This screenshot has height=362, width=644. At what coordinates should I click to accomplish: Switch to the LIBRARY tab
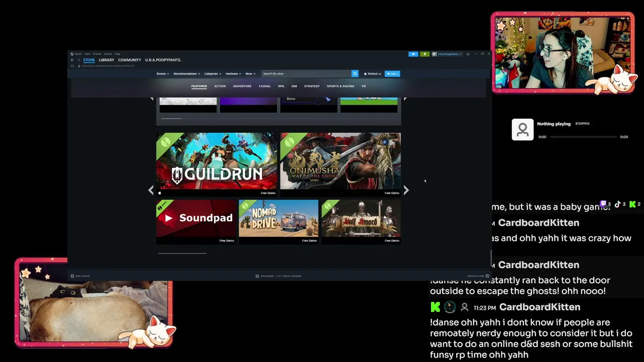pos(107,60)
